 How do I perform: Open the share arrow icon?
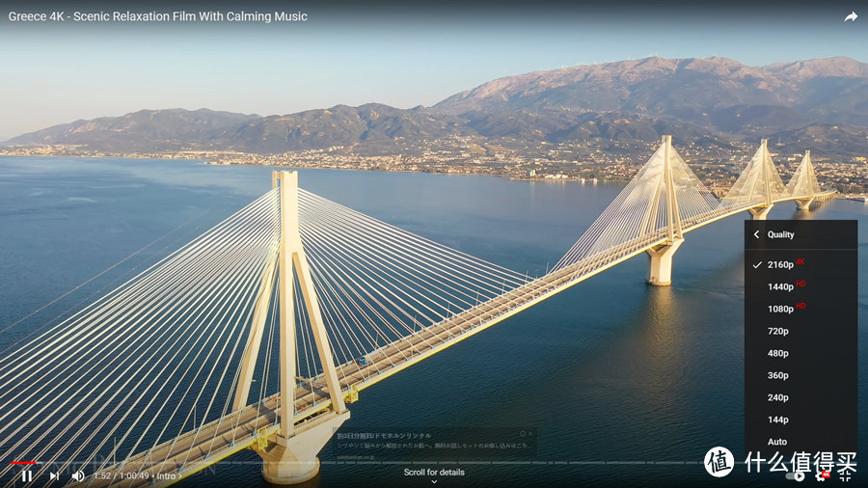click(x=851, y=16)
